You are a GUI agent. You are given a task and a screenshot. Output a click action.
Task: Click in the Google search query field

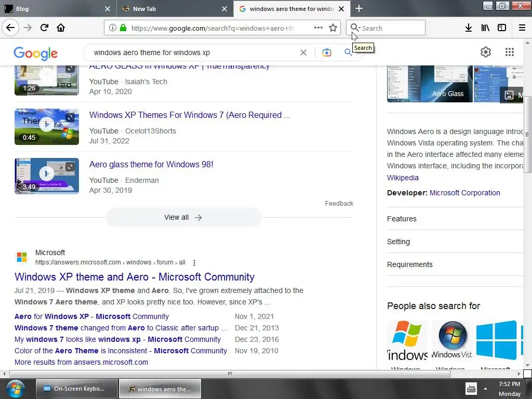(193, 52)
